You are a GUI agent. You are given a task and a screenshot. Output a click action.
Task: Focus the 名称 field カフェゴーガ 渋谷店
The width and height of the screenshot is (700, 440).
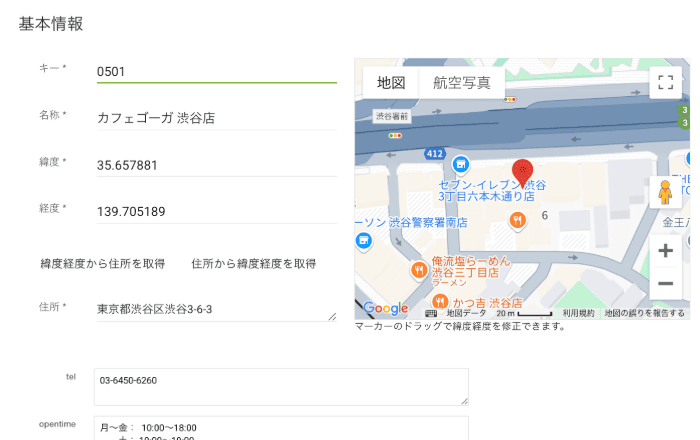click(217, 118)
